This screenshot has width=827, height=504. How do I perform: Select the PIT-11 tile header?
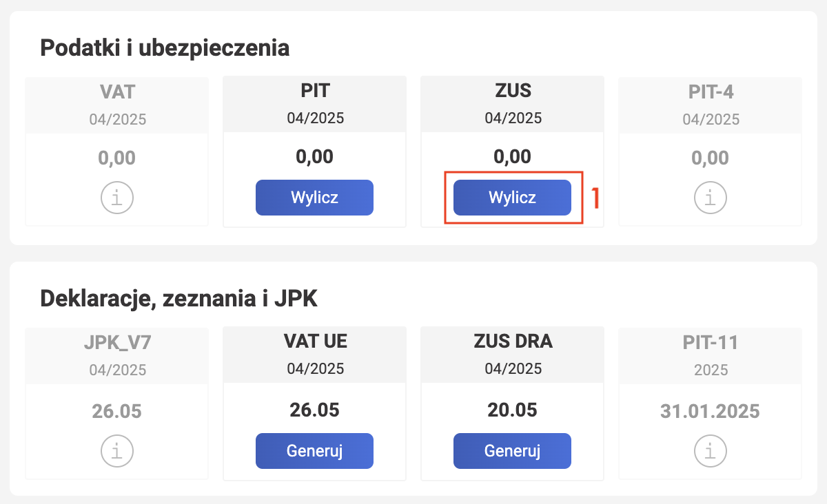tap(711, 343)
